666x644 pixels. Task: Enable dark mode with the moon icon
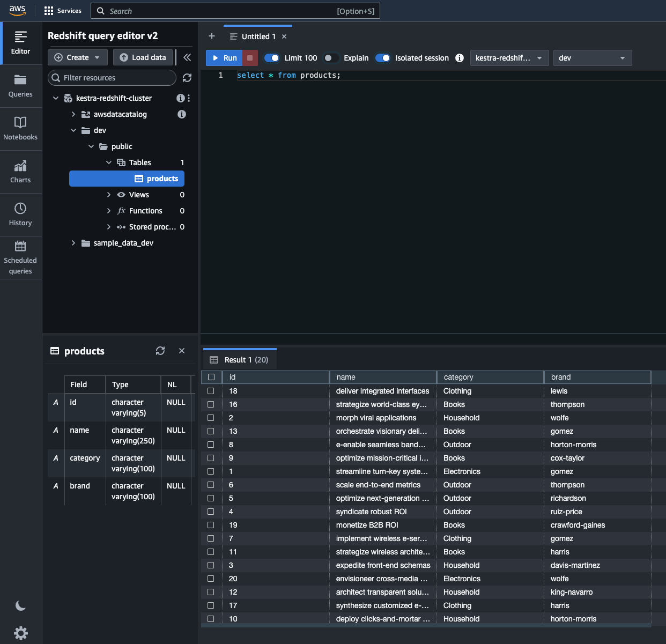20,605
